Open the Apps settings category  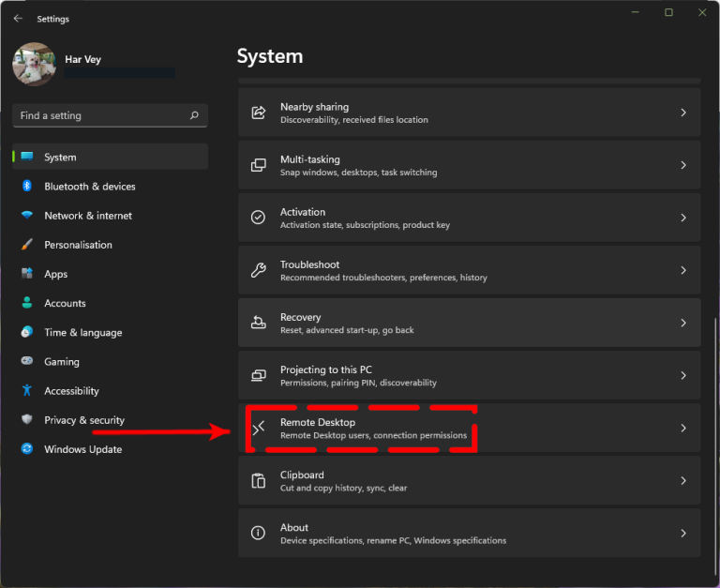pyautogui.click(x=111, y=274)
